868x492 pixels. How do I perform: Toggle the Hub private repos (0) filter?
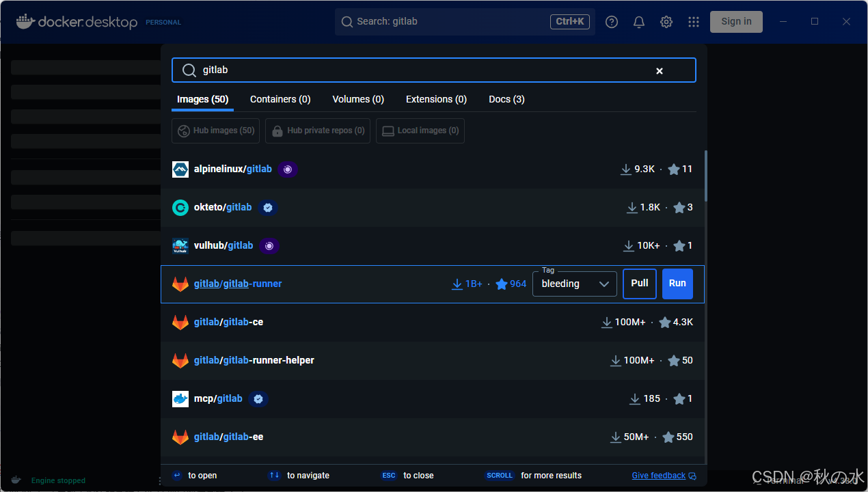[x=318, y=131]
